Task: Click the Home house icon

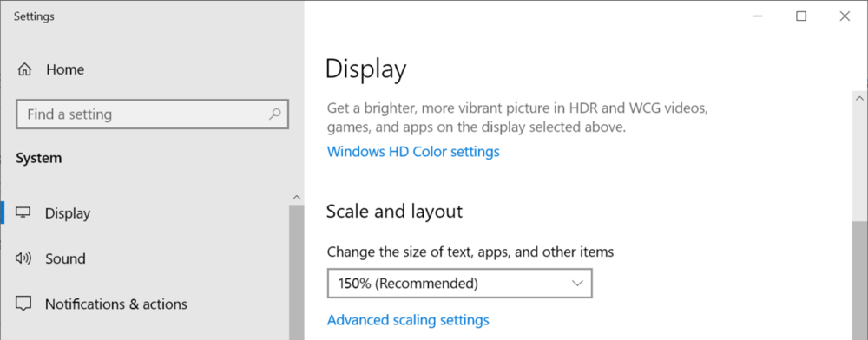Action: click(x=24, y=69)
